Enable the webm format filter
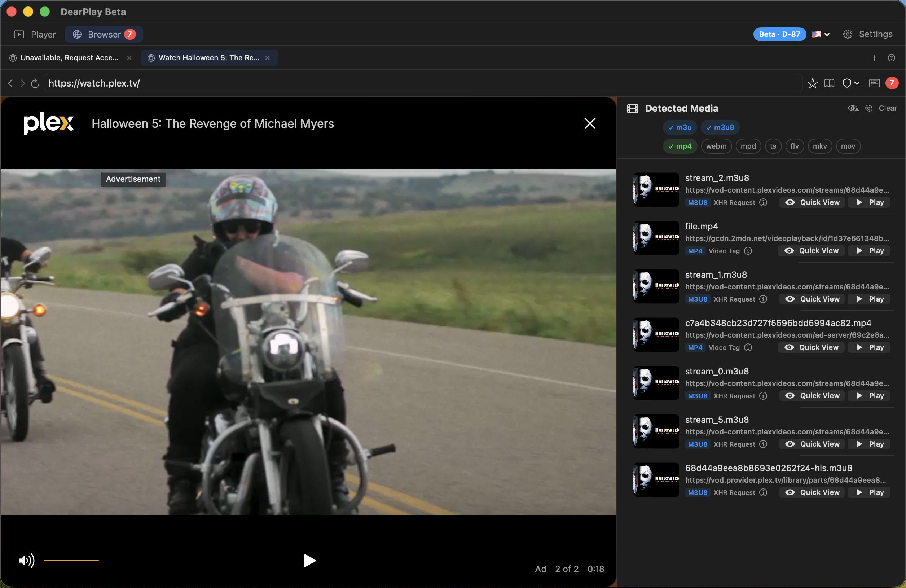Image resolution: width=906 pixels, height=588 pixels. coord(716,146)
